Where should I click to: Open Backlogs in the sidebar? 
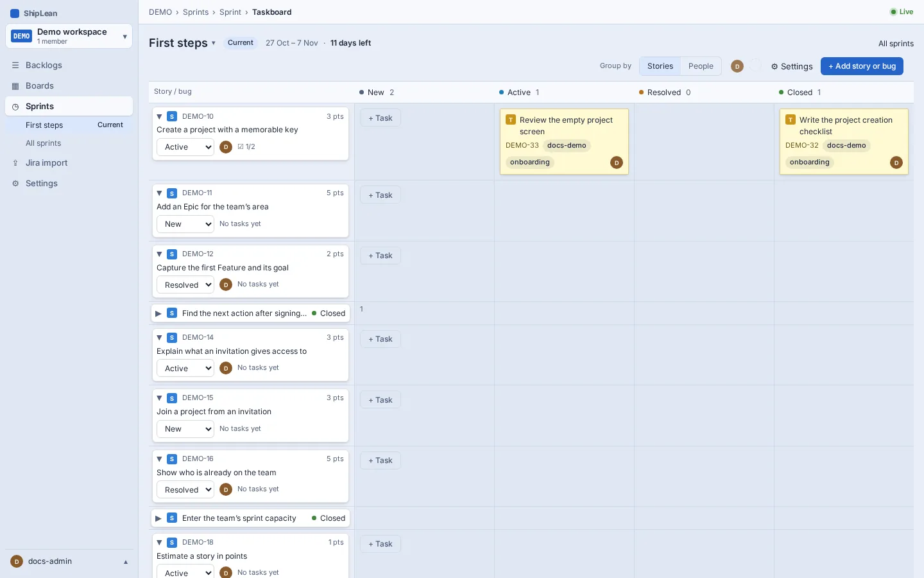tap(69, 66)
